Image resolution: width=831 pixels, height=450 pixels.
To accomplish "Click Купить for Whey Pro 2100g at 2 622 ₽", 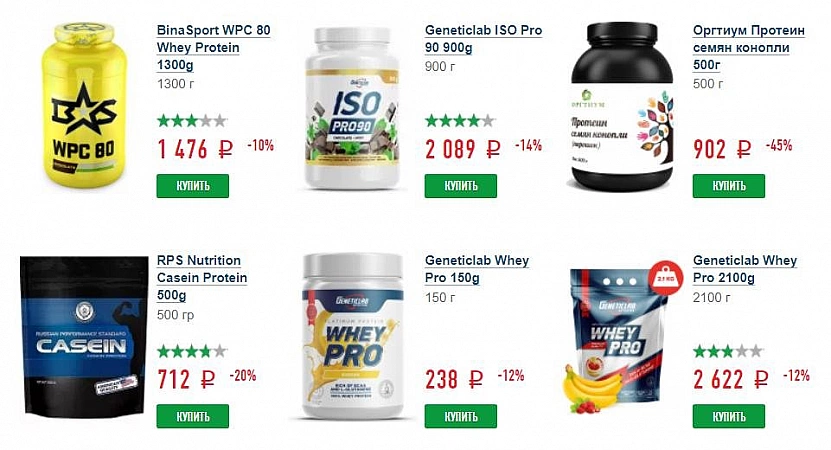I will (729, 416).
